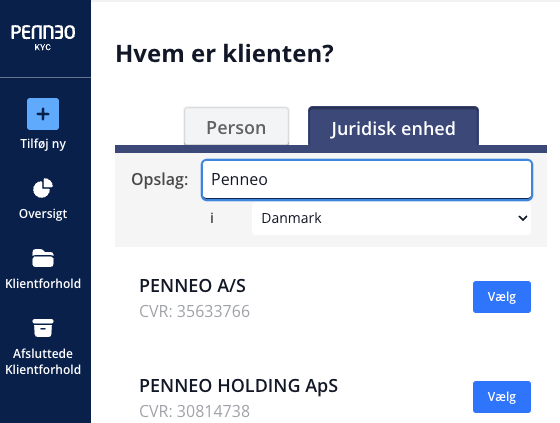Switch to the Person tab
Image resolution: width=560 pixels, height=423 pixels.
point(236,126)
